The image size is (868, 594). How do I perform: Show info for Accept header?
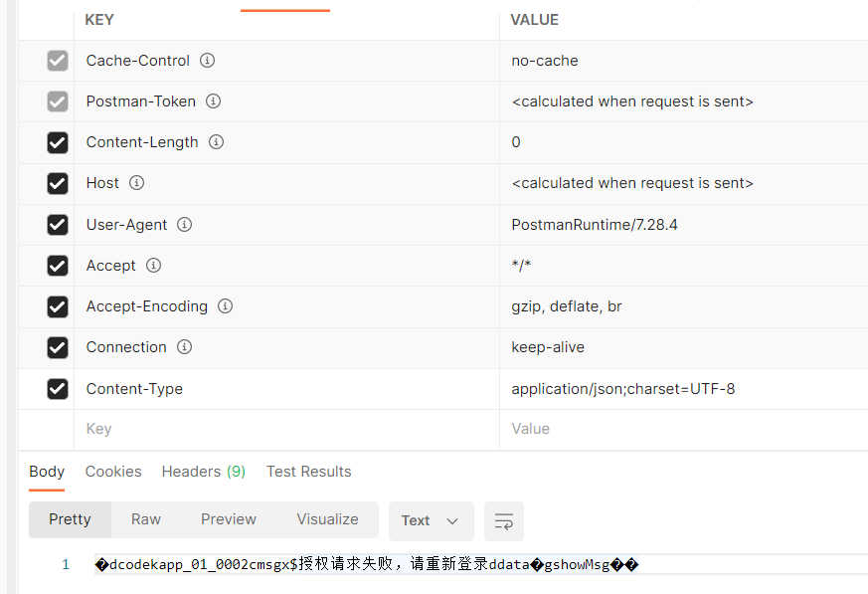click(x=153, y=266)
